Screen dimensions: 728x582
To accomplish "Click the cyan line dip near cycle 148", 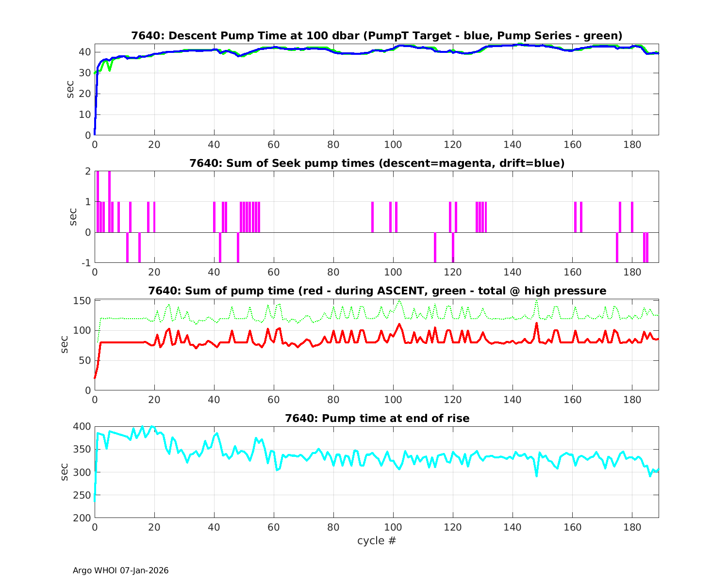I will click(536, 475).
